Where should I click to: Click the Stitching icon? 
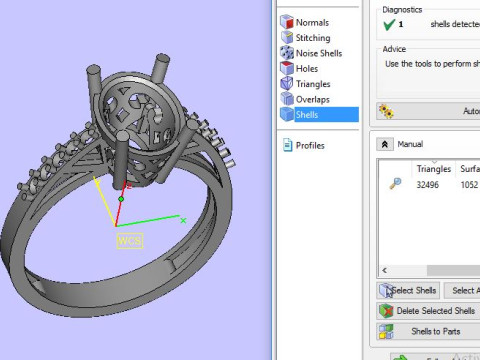click(x=287, y=38)
